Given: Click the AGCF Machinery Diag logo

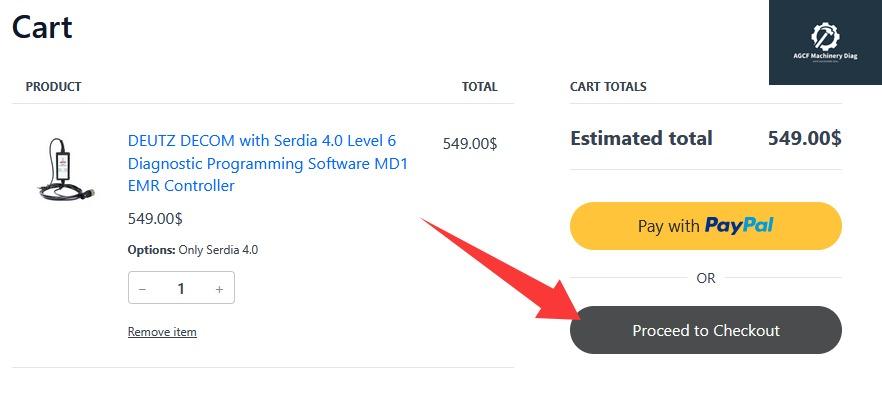Looking at the screenshot, I should point(825,42).
